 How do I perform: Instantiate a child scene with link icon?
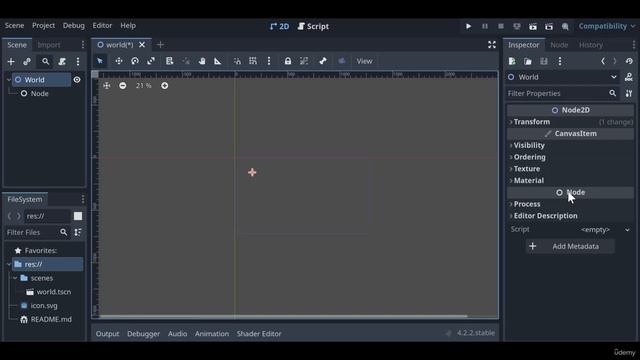tap(27, 62)
